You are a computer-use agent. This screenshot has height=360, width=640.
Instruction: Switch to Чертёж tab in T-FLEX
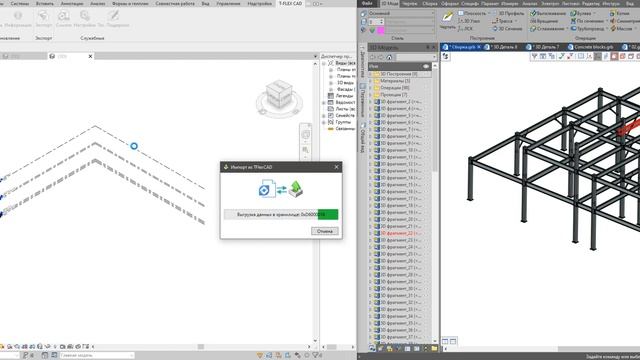[x=409, y=3]
